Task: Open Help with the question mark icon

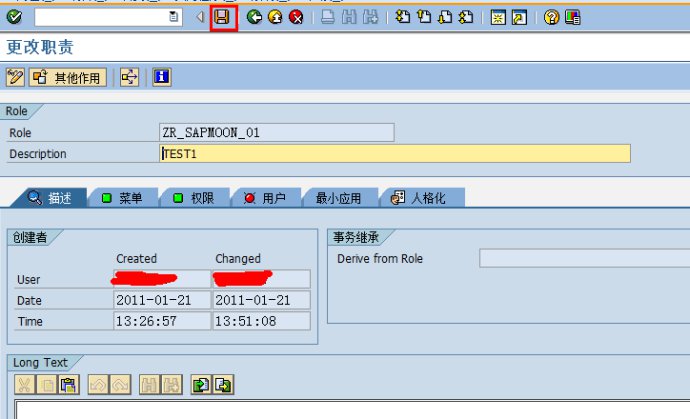Action: click(x=551, y=17)
